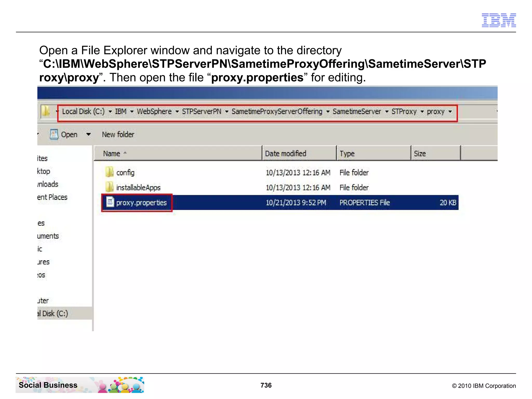Open Favorites in navigation pane
This screenshot has height=399, width=532.
42,158
